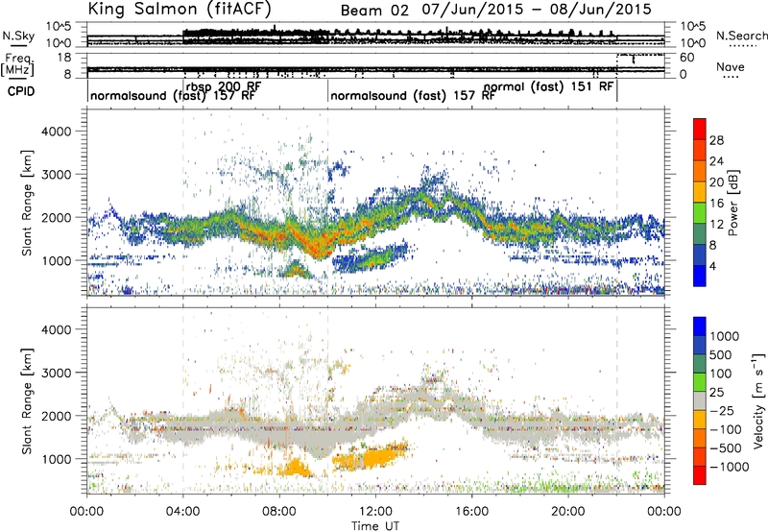Click the red top segment of Power colorbar
This screenshot has height=532, width=768.
(700, 129)
